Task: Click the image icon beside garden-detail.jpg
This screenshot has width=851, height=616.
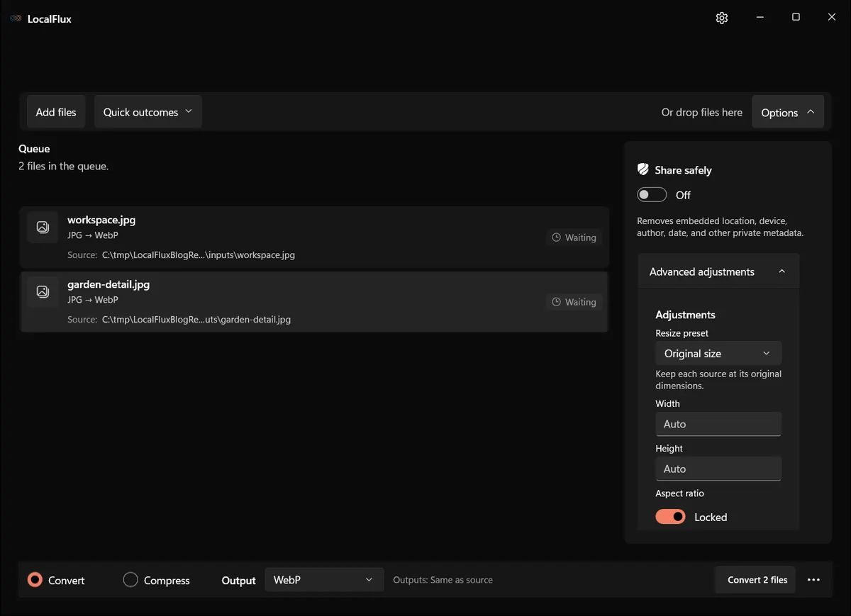Action: [x=43, y=291]
